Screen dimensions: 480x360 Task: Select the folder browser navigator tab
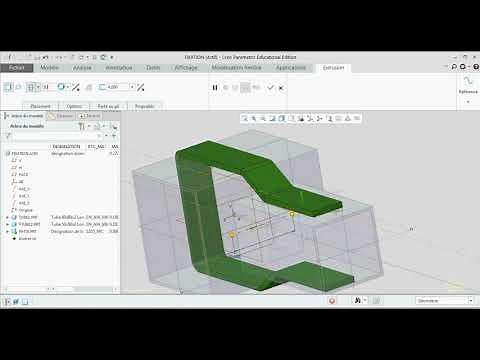[61, 116]
